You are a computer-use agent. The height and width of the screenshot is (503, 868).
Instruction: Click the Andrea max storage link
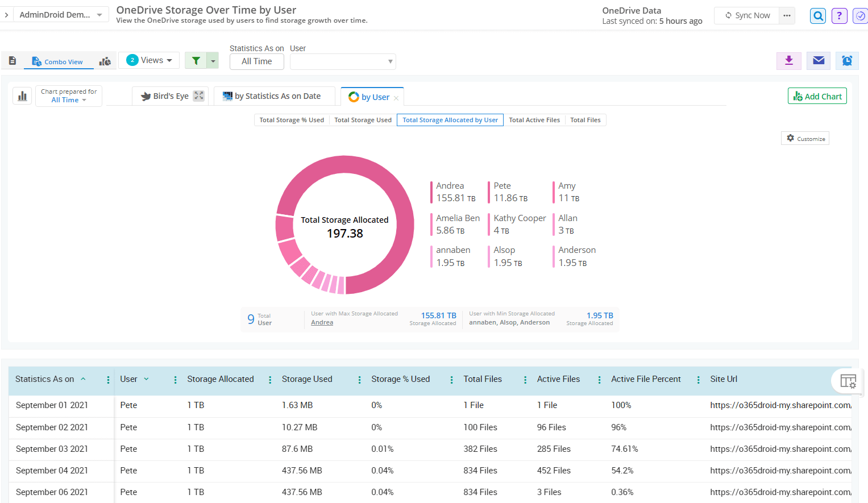pyautogui.click(x=322, y=322)
